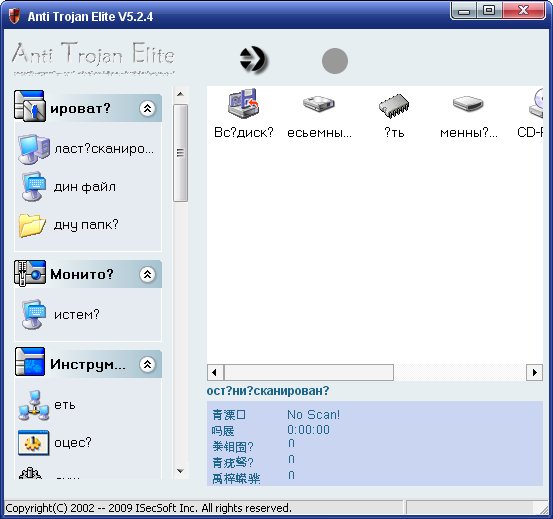The image size is (553, 519).
Task: Collapse the ироват? section chevron
Action: pos(147,108)
